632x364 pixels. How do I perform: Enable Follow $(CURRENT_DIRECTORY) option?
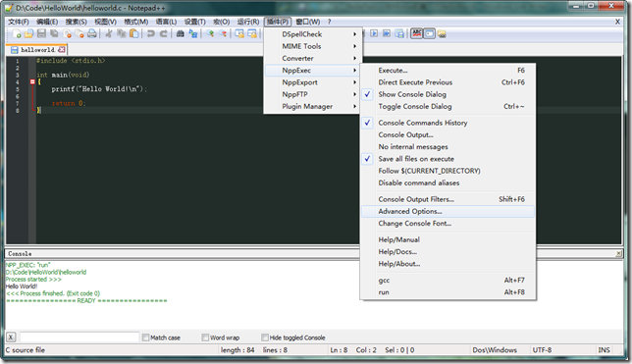point(448,171)
